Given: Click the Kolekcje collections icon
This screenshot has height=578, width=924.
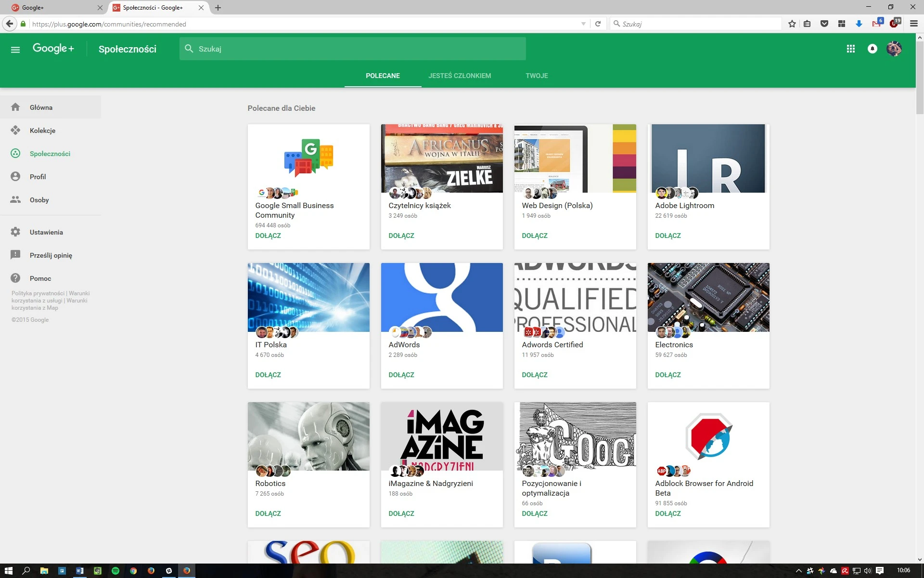Looking at the screenshot, I should click(15, 130).
